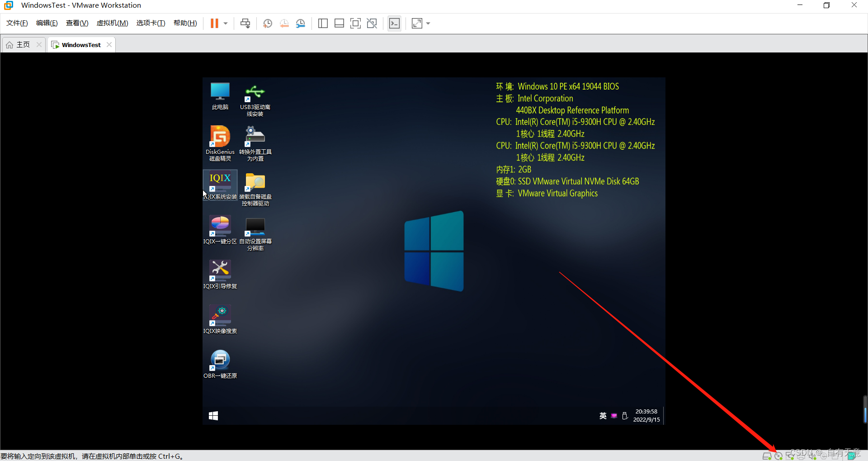Click the Ctrl+G input redirect status message

click(x=92, y=456)
